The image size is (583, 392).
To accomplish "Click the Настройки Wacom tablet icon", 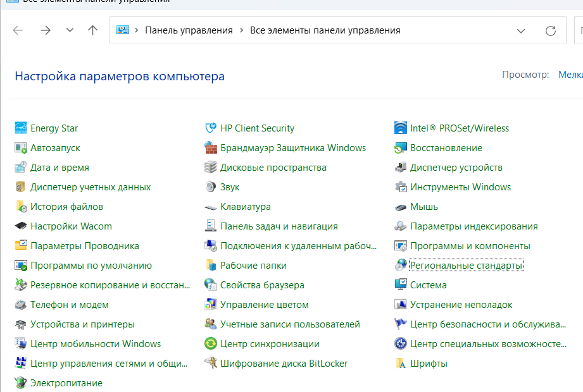I will [x=21, y=226].
